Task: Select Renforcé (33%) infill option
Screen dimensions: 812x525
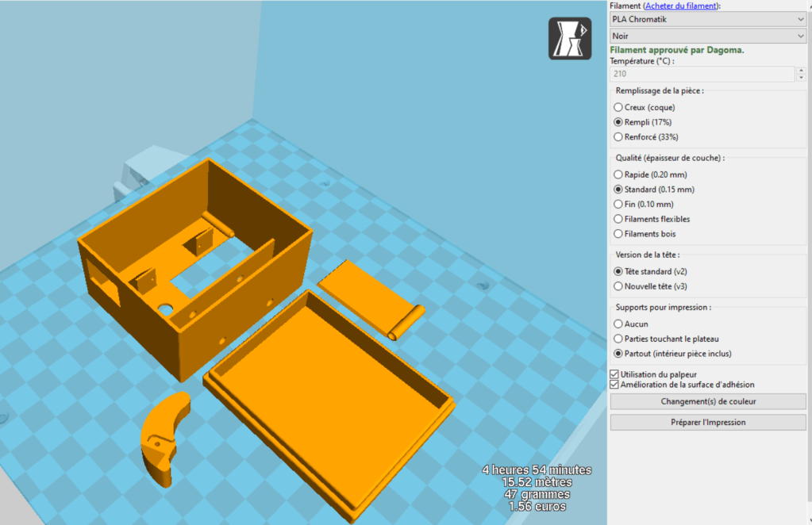Action: point(618,137)
